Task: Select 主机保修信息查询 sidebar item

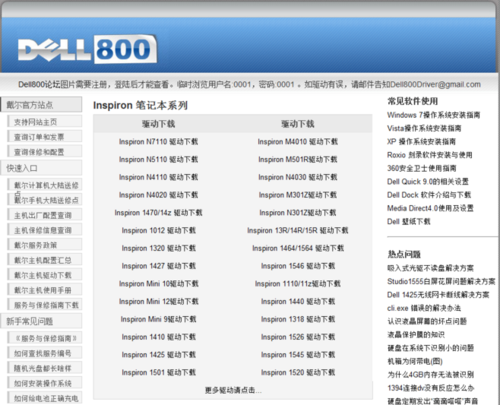Action: point(45,230)
